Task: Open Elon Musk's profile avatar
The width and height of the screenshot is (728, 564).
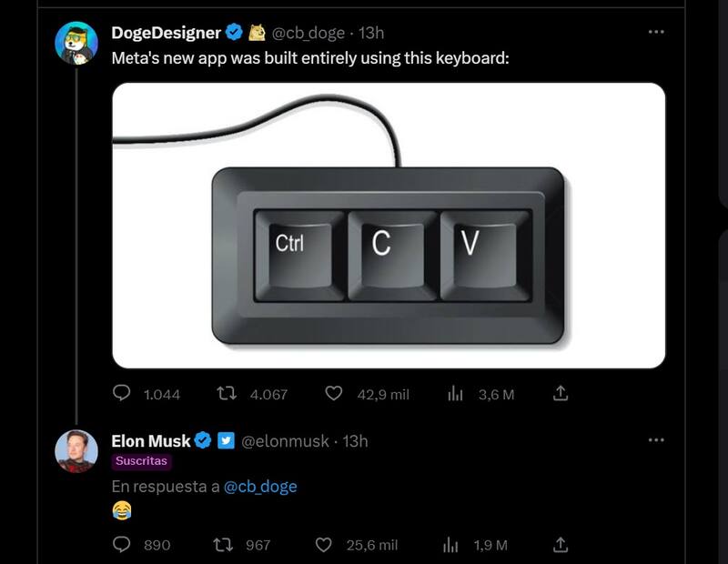Action: pos(76,450)
